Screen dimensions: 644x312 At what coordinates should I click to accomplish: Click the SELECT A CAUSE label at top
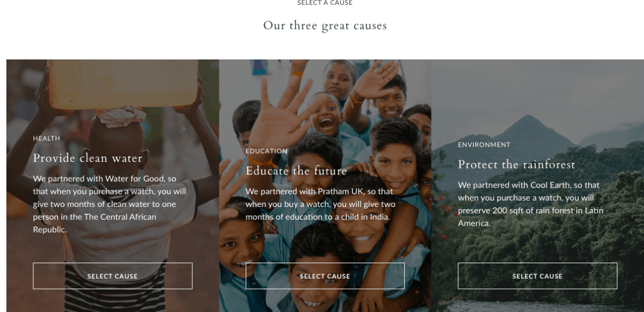(x=325, y=3)
